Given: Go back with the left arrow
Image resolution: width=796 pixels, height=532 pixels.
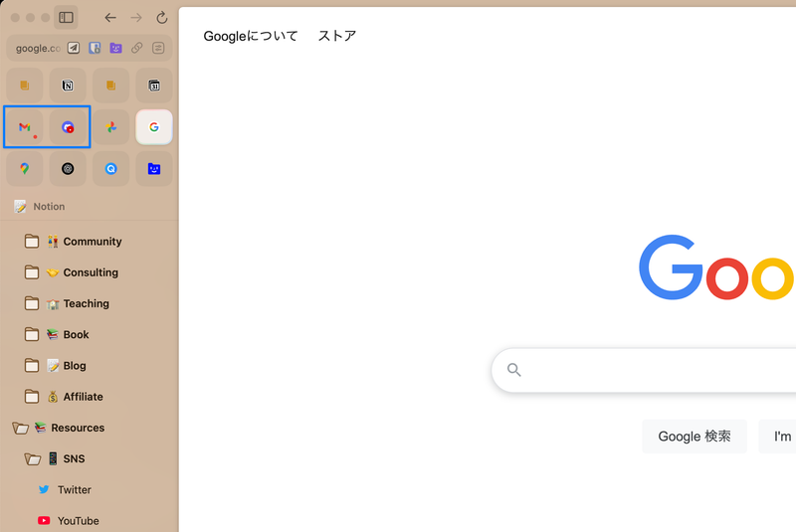Looking at the screenshot, I should coord(110,18).
